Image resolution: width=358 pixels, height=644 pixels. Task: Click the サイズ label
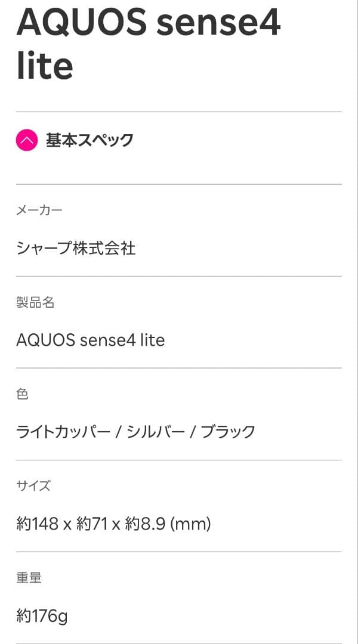(x=31, y=485)
